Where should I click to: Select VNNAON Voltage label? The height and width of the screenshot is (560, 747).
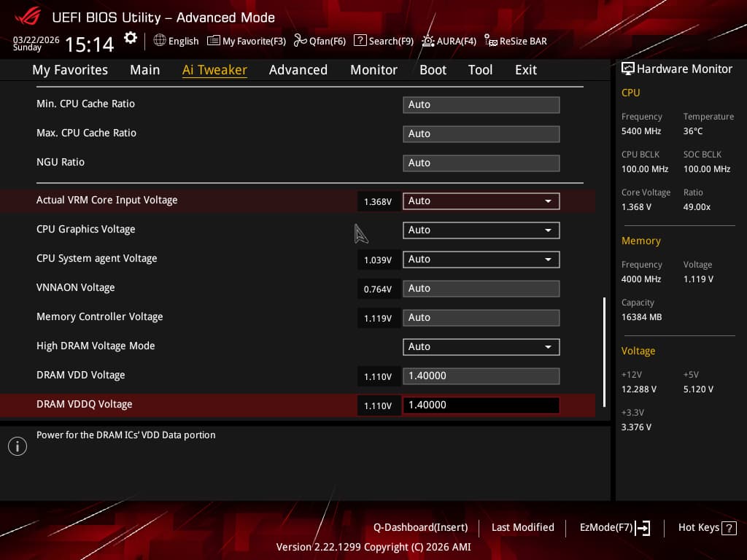point(75,287)
